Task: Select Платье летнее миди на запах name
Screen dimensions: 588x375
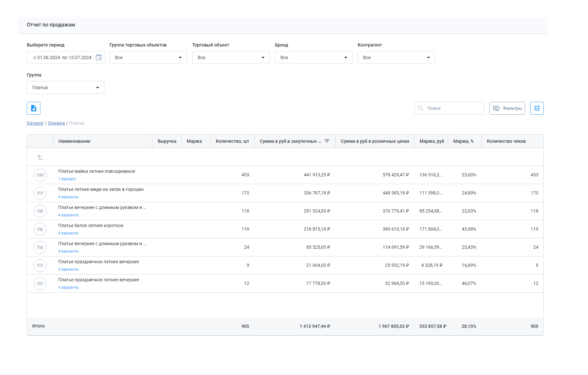Action: pos(101,189)
